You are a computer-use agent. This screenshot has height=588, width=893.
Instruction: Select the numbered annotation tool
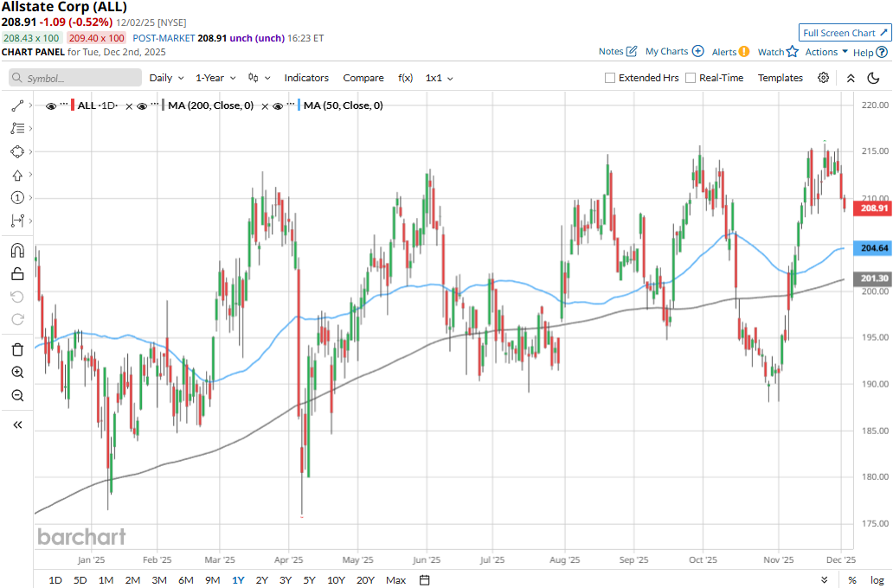[17, 197]
